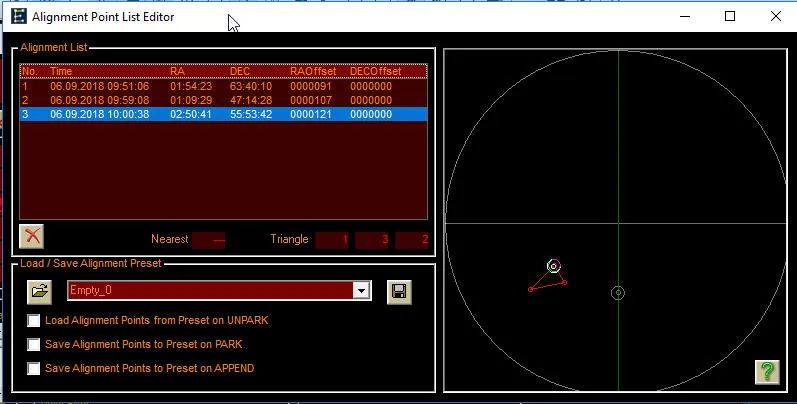
Task: Open help via green question mark icon
Action: click(767, 372)
